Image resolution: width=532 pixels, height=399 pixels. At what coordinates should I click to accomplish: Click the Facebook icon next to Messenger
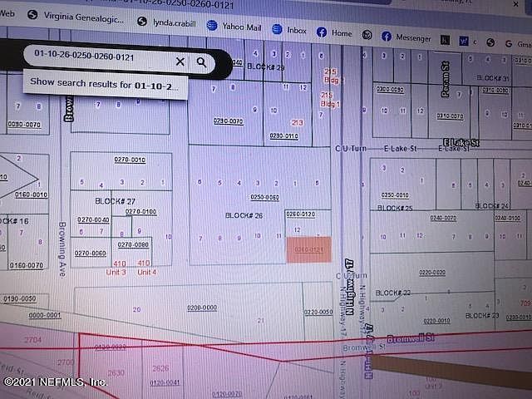point(386,36)
